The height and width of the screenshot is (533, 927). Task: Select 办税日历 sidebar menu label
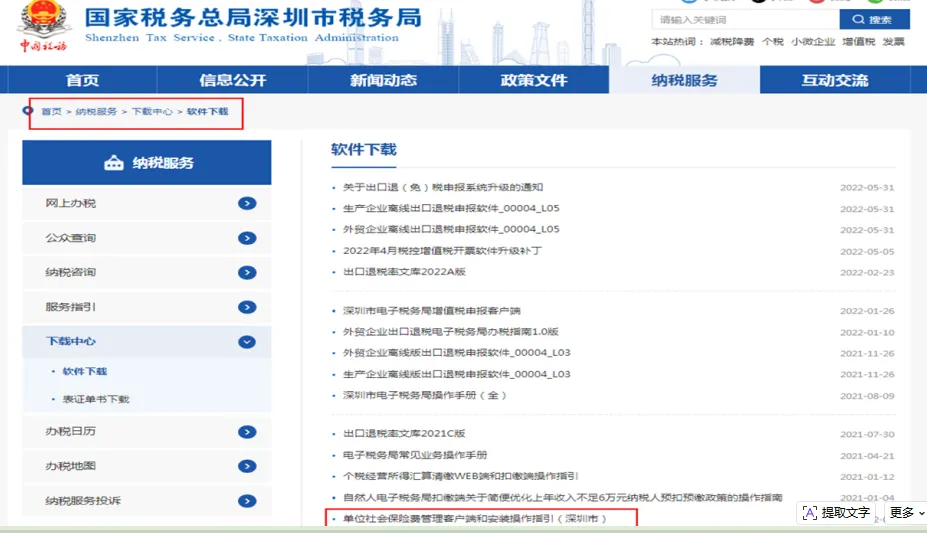[70, 431]
